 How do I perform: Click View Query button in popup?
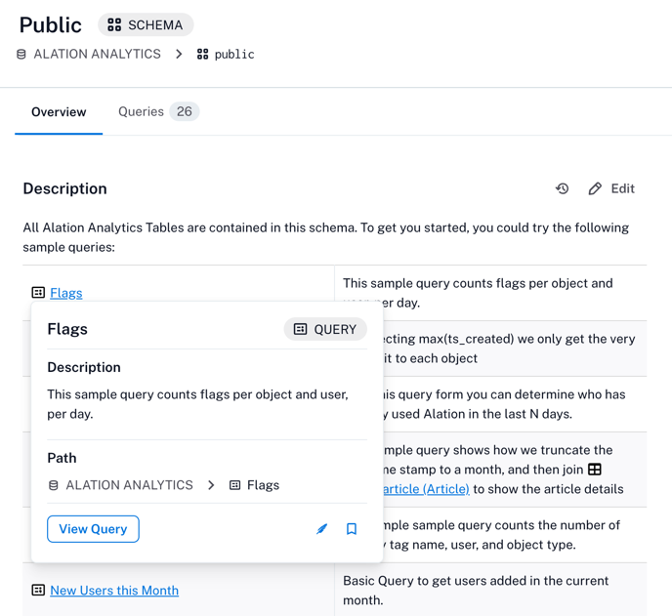click(x=93, y=529)
